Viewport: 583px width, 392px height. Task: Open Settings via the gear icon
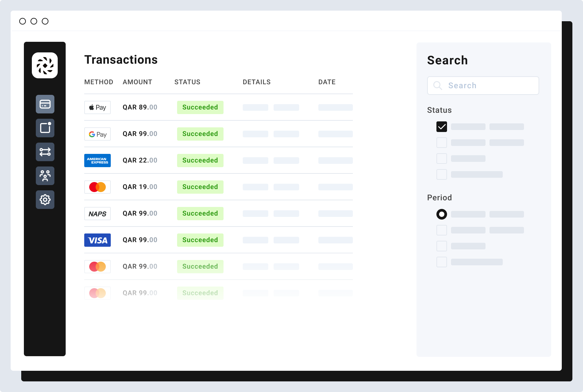coord(45,200)
